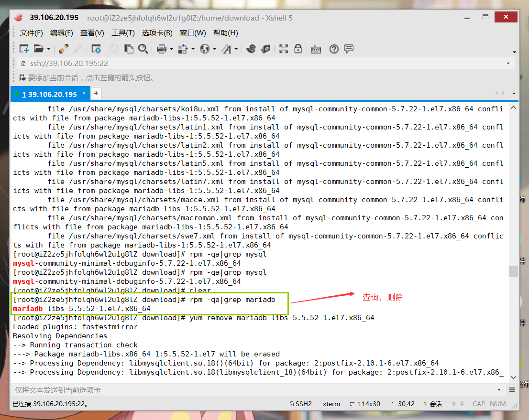Image resolution: width=529 pixels, height=420 pixels.
Task: Toggle CAP indicator in status bar
Action: [478, 404]
